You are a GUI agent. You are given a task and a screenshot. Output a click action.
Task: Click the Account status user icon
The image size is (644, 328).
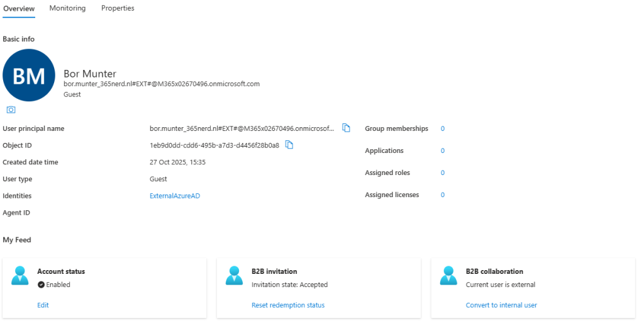20,276
